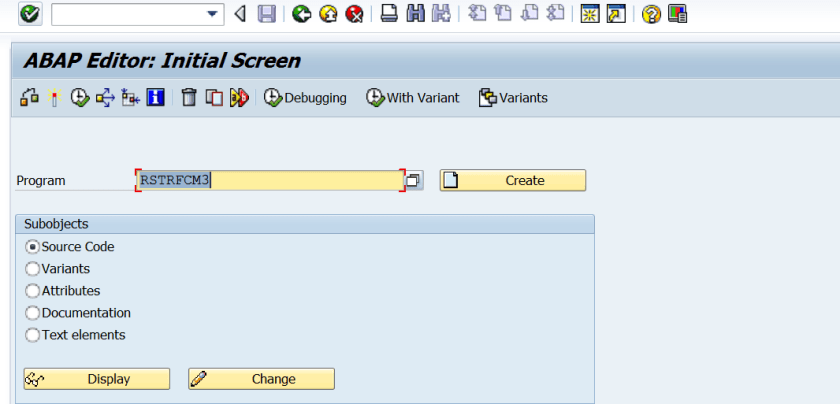Open the Variants toolbar button
This screenshot has height=404, width=840.
tap(513, 98)
